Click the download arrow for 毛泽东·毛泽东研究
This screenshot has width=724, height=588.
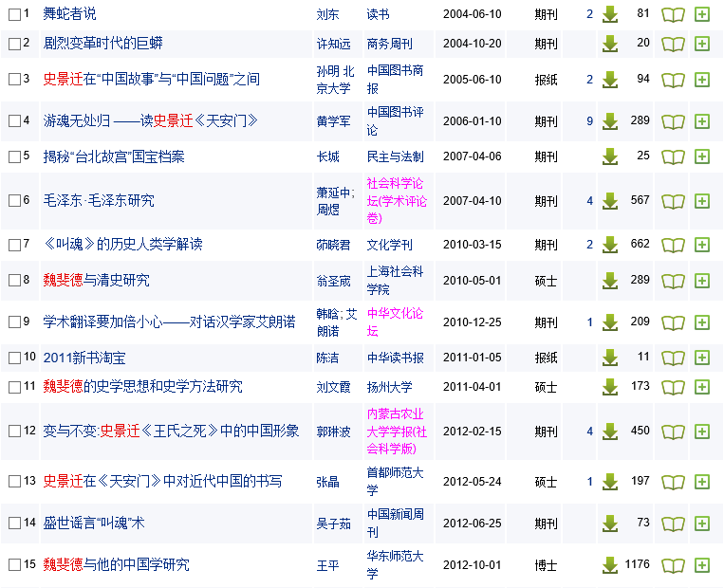[609, 201]
